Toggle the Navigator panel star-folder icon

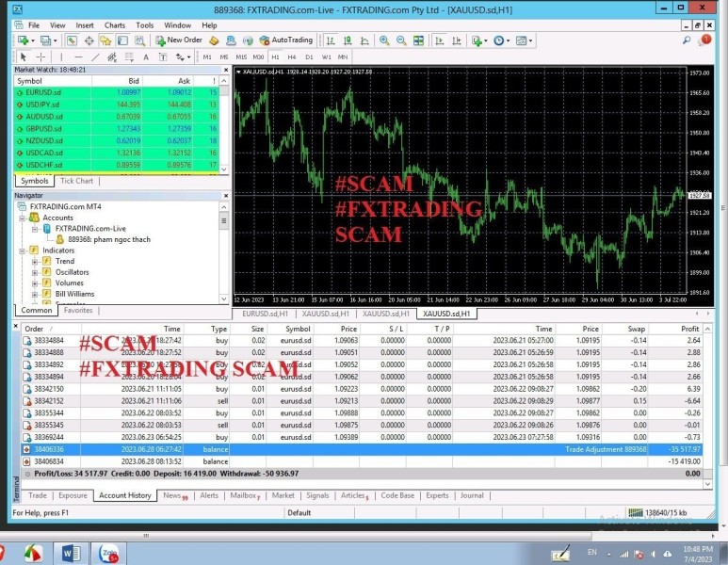click(x=105, y=40)
